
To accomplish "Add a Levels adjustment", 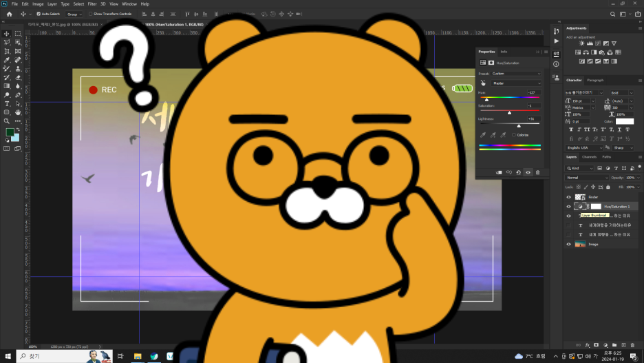I will pyautogui.click(x=590, y=43).
